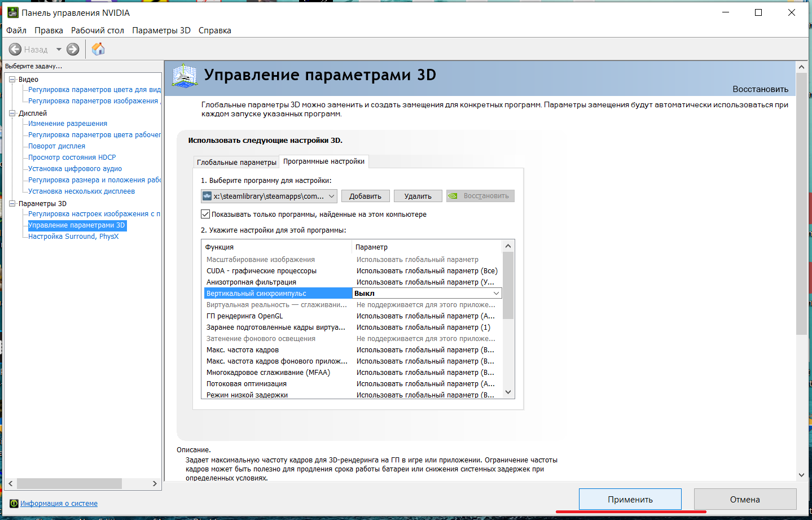
Task: Open the Параметры 3D menu
Action: [x=161, y=30]
